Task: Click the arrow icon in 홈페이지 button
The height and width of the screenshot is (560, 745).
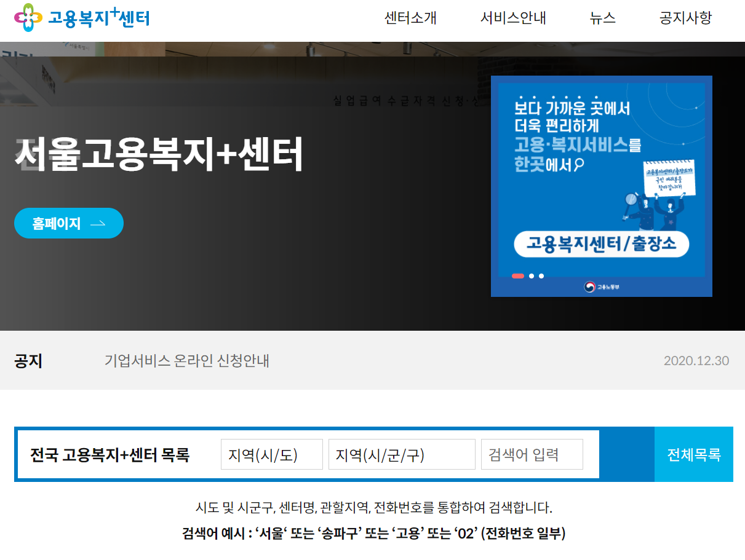Action: pyautogui.click(x=98, y=224)
